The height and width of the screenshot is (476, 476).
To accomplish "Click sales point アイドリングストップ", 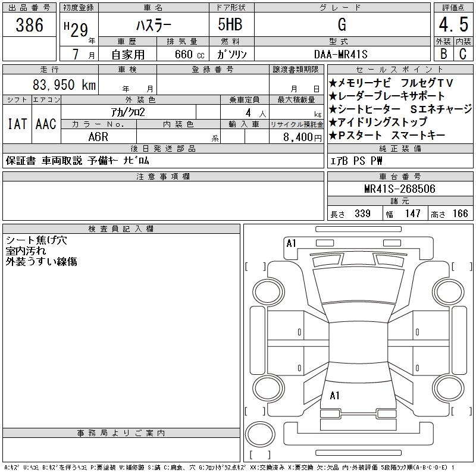I will (x=378, y=122).
